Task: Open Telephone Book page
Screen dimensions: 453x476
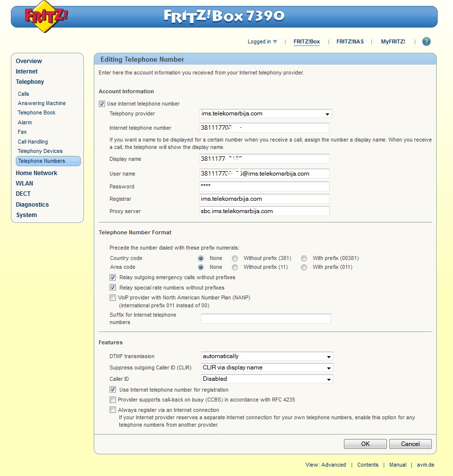Action: tap(37, 112)
